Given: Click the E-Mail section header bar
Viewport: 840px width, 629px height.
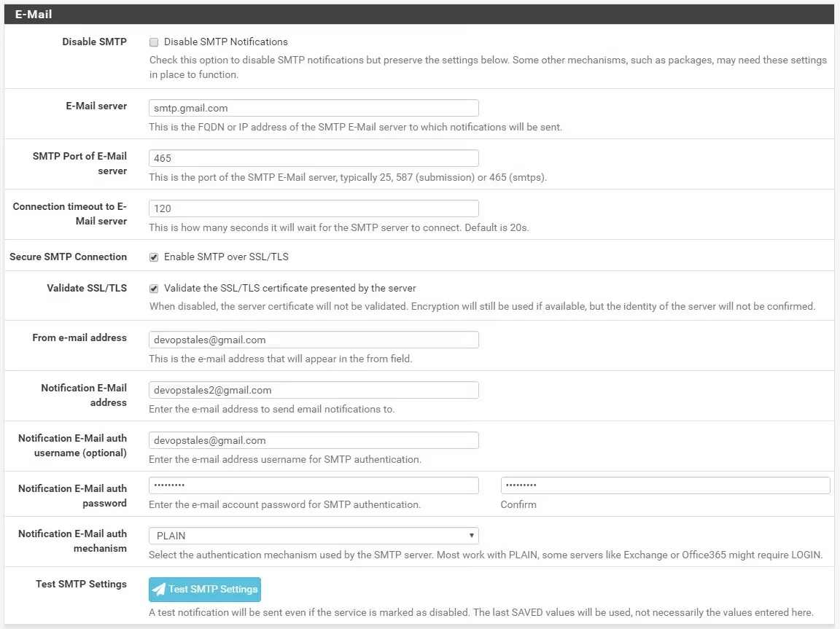Looking at the screenshot, I should pyautogui.click(x=419, y=14).
